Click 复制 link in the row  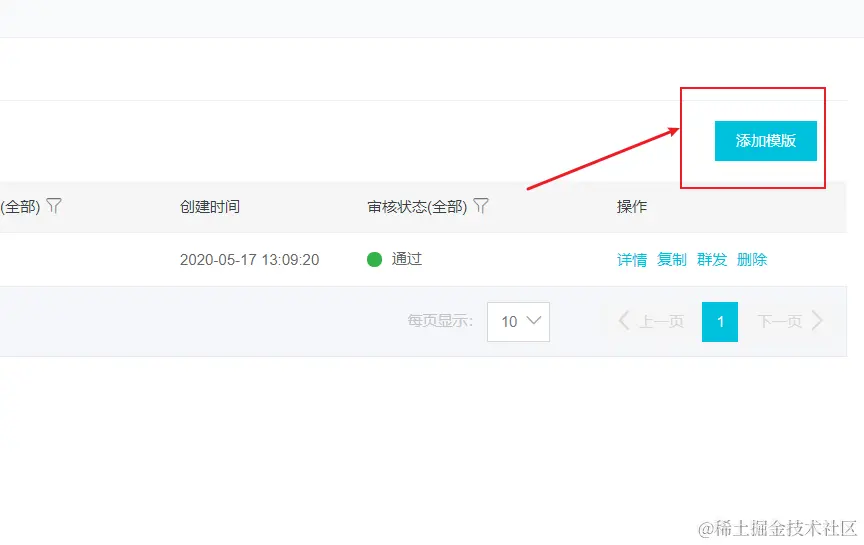pos(672,260)
